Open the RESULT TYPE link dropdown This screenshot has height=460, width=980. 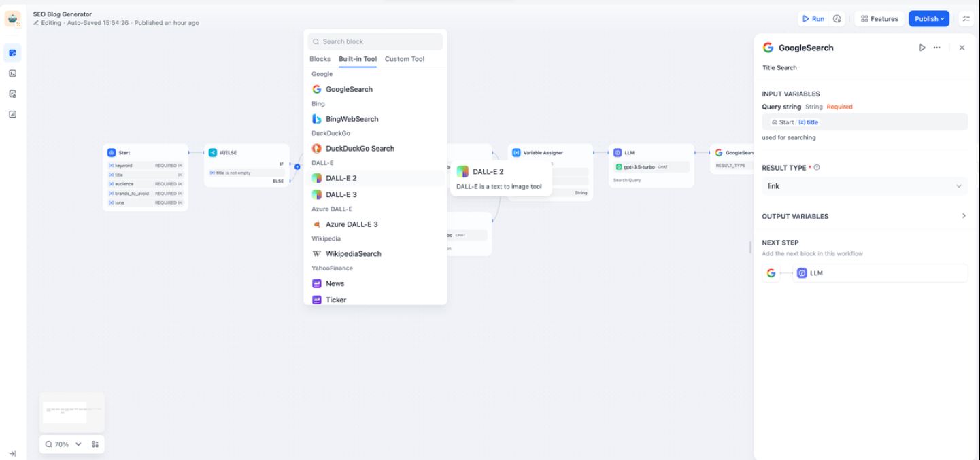point(864,186)
